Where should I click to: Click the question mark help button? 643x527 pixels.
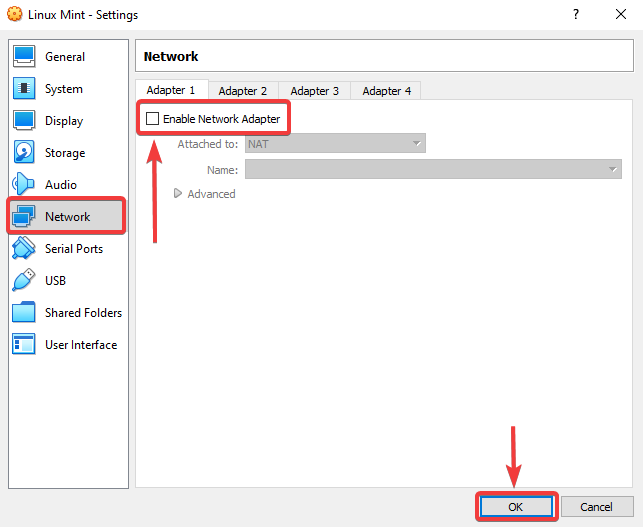tap(576, 14)
